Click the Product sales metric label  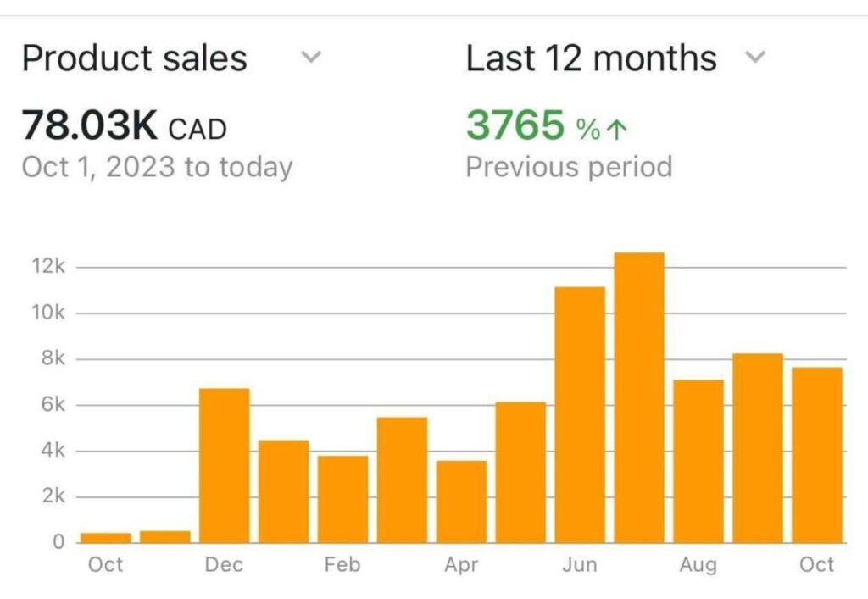click(x=134, y=58)
